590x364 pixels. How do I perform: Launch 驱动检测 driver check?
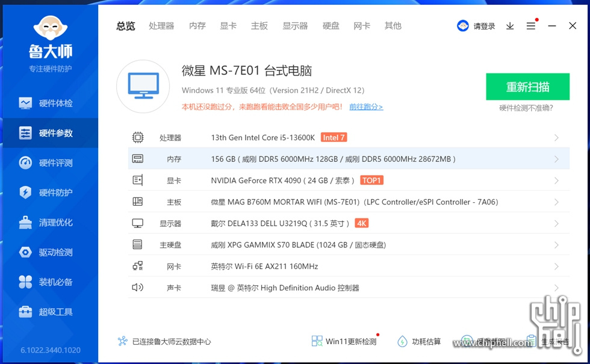coord(50,252)
